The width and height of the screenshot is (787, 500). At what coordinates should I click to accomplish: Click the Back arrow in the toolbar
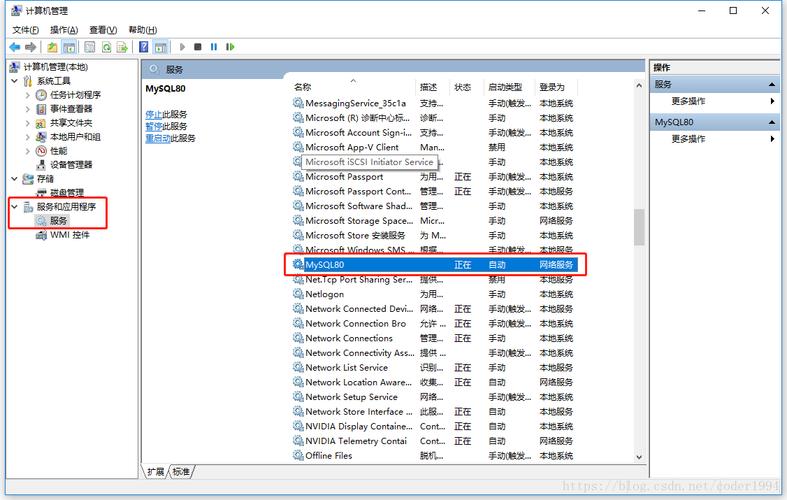click(15, 47)
